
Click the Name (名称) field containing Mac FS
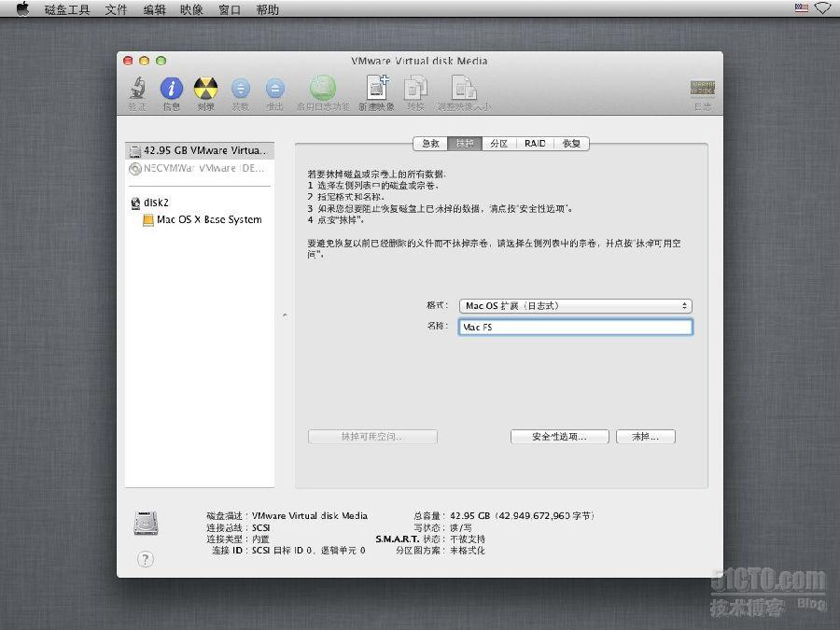point(576,327)
